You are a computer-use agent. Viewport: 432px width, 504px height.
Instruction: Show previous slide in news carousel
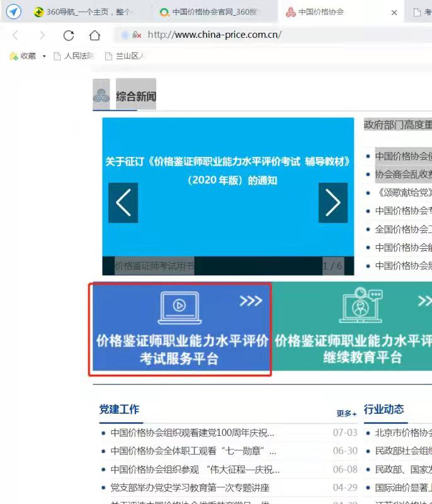pos(123,202)
